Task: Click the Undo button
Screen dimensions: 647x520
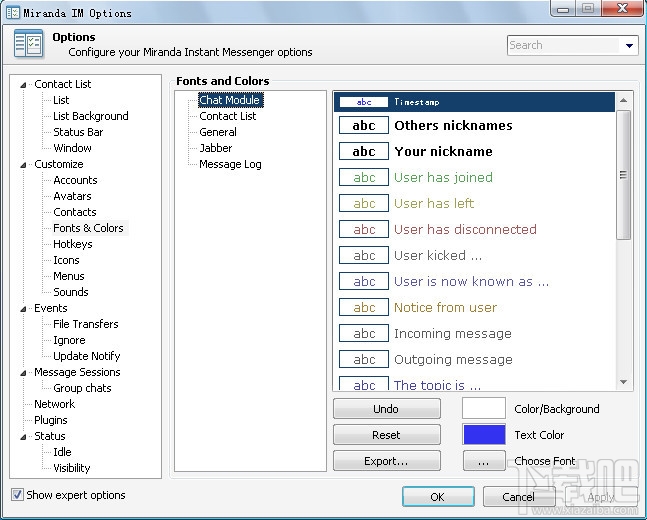Action: click(x=387, y=409)
